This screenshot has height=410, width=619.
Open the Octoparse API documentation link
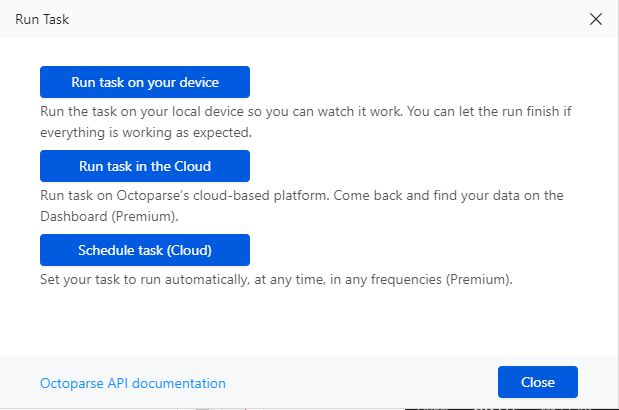[133, 383]
